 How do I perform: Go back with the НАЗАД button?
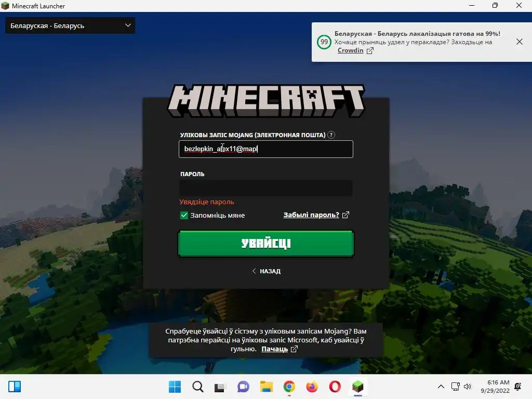[267, 271]
